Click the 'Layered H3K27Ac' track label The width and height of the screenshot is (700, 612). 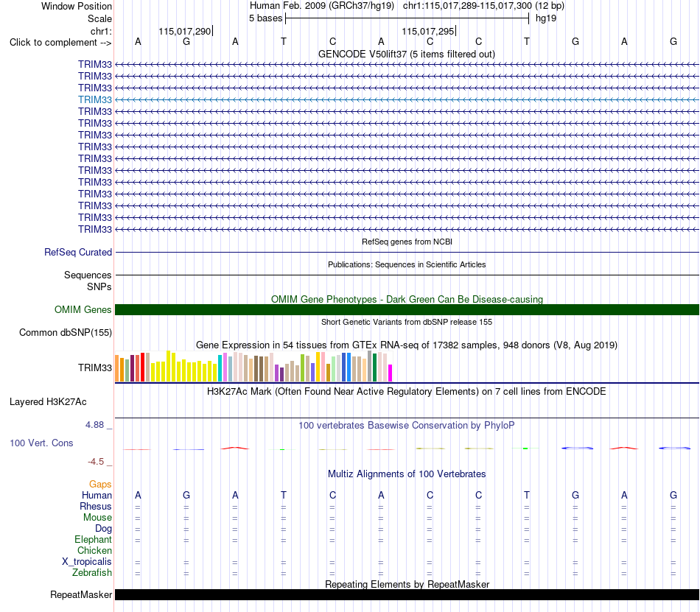pos(48,401)
